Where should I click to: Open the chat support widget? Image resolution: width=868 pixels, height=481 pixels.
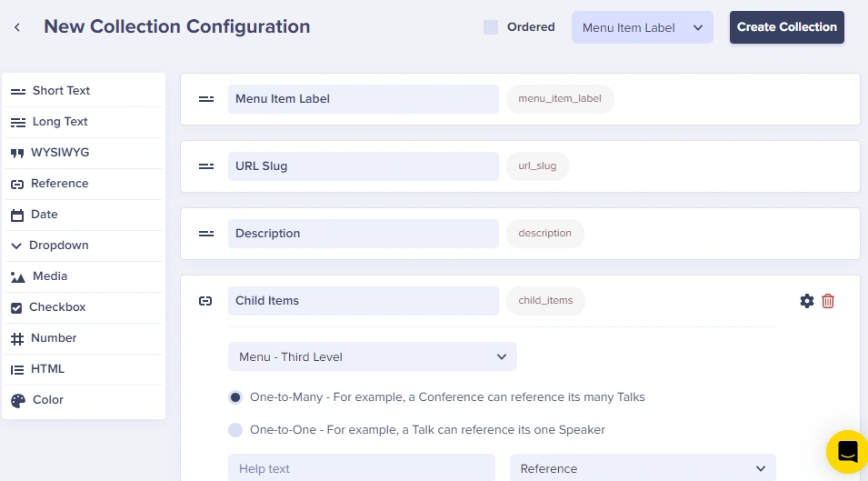[847, 451]
